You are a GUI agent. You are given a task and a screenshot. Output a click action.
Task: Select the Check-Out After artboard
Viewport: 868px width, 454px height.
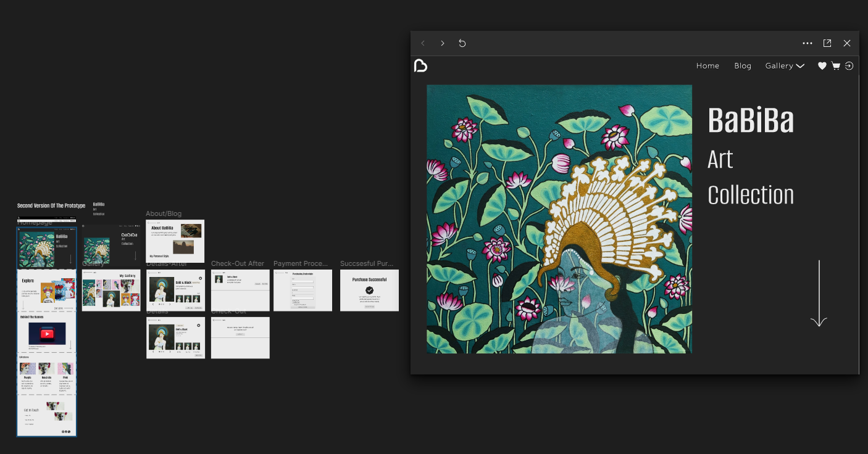[x=240, y=290]
